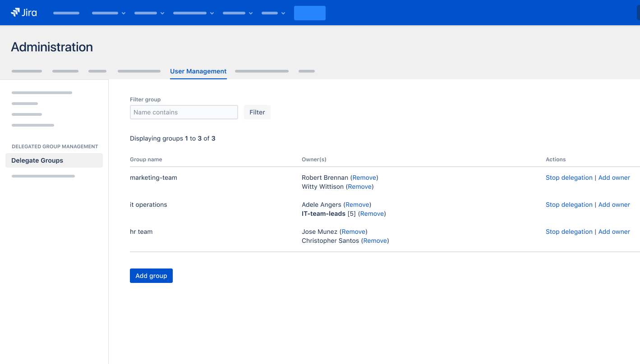Add owner to it operations group
This screenshot has width=640, height=364.
point(614,205)
